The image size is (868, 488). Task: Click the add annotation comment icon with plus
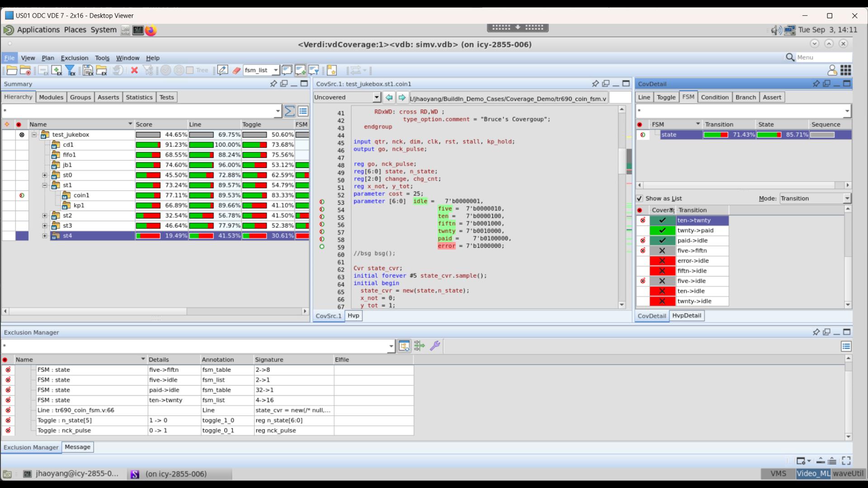click(x=300, y=70)
